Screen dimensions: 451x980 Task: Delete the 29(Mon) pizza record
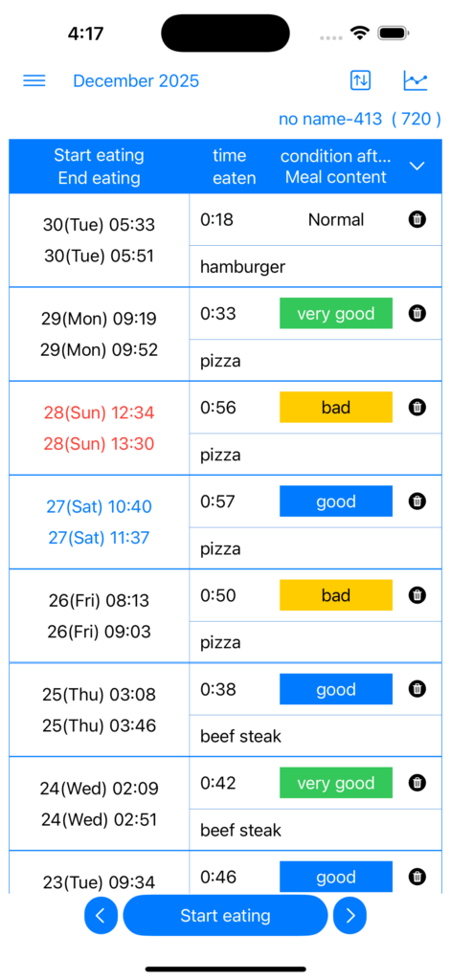pyautogui.click(x=417, y=313)
